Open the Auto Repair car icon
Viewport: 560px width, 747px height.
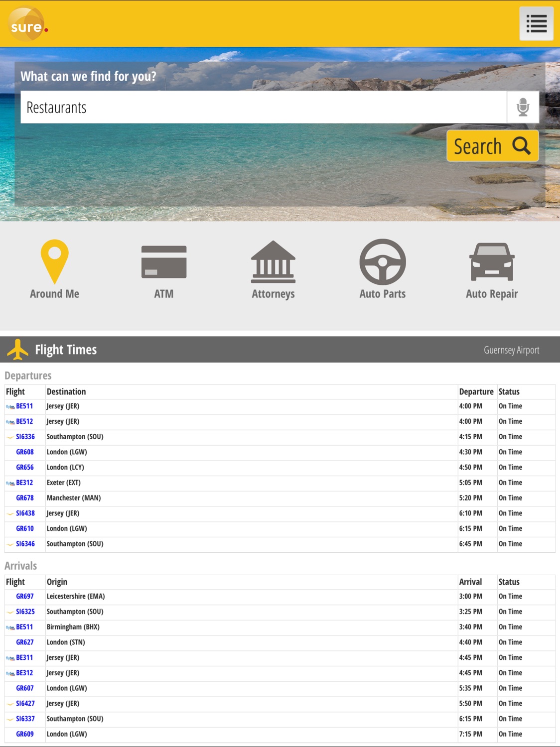coord(492,262)
